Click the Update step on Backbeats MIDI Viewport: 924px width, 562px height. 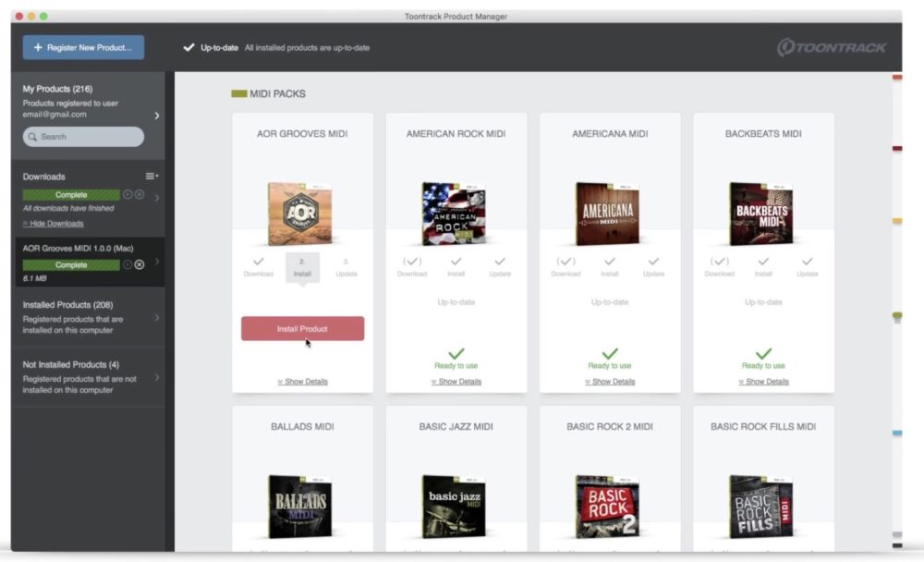(807, 266)
